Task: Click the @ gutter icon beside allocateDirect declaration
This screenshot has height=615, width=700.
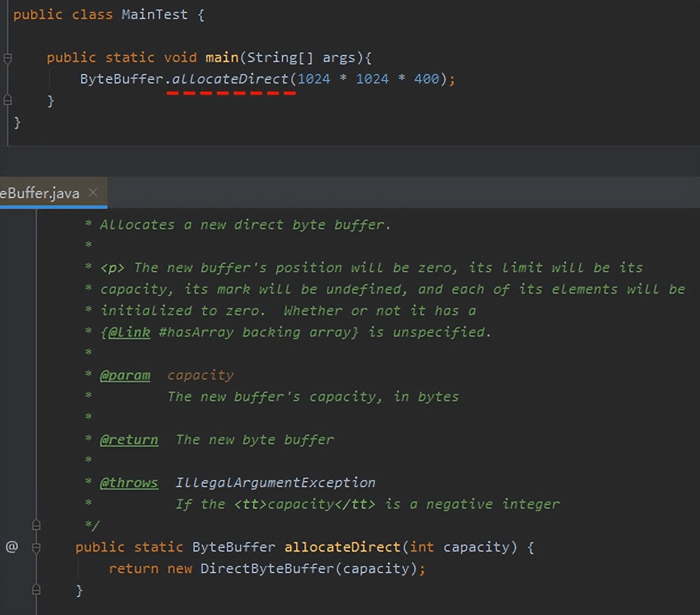Action: [11, 546]
